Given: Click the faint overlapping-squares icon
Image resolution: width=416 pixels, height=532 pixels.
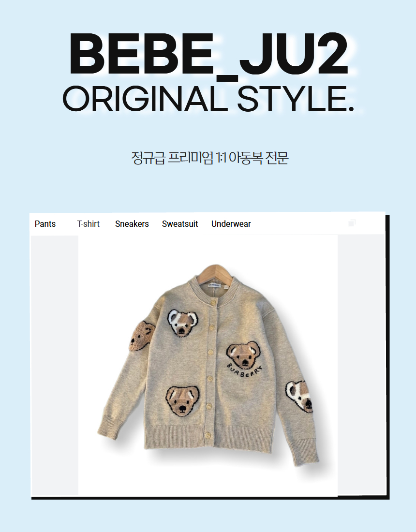Looking at the screenshot, I should 352,223.
